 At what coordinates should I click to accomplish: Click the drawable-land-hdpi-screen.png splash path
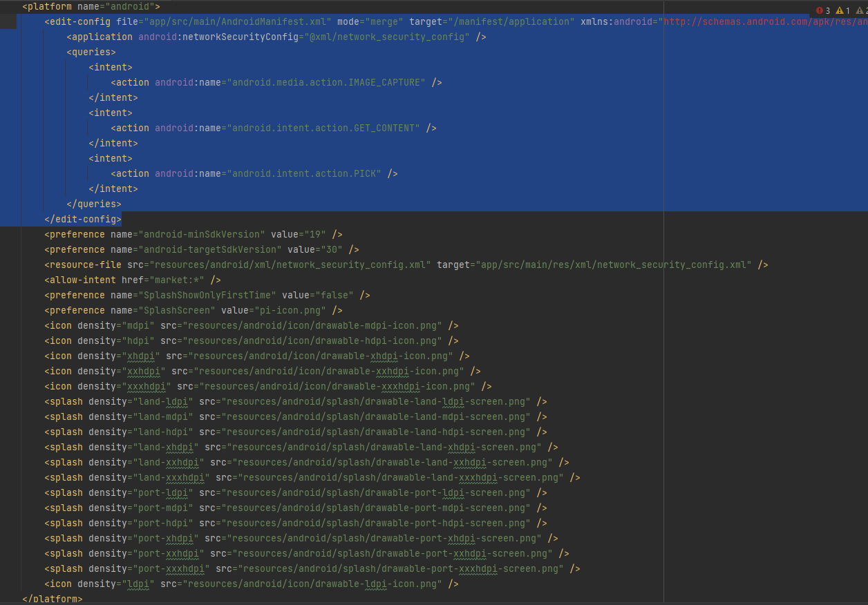375,432
